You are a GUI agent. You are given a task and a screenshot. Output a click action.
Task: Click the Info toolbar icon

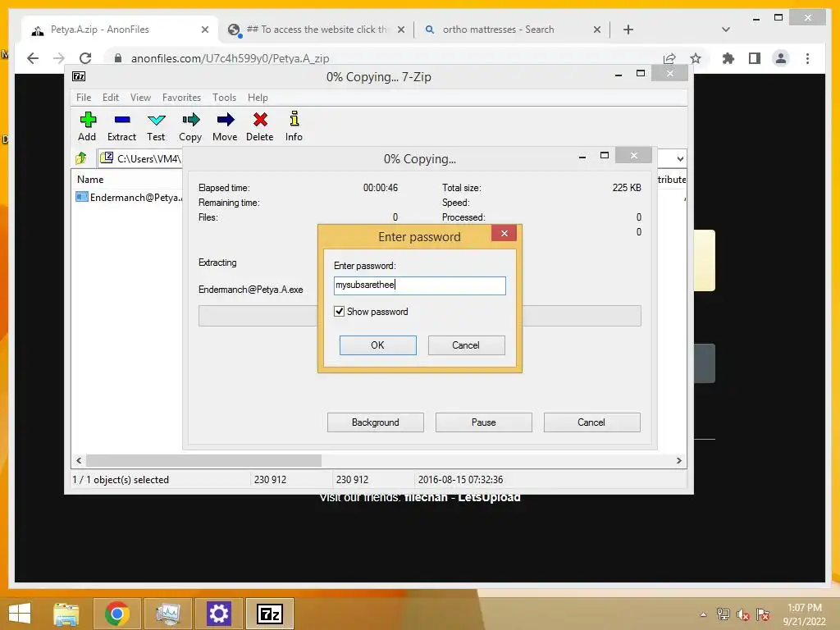tap(294, 126)
